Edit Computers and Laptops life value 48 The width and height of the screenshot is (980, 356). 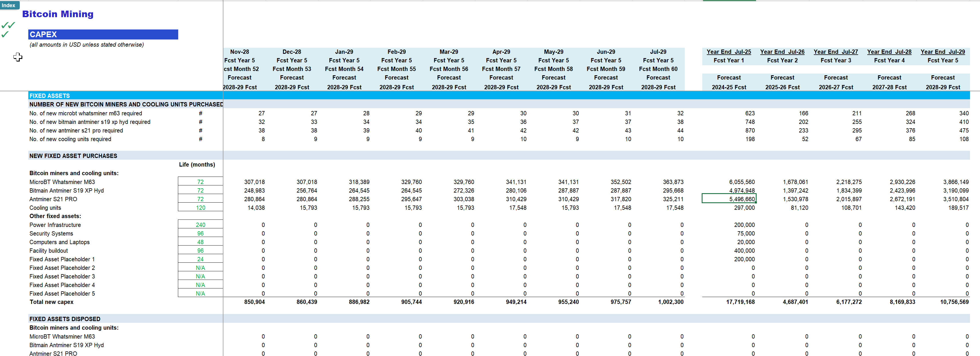[x=200, y=242]
